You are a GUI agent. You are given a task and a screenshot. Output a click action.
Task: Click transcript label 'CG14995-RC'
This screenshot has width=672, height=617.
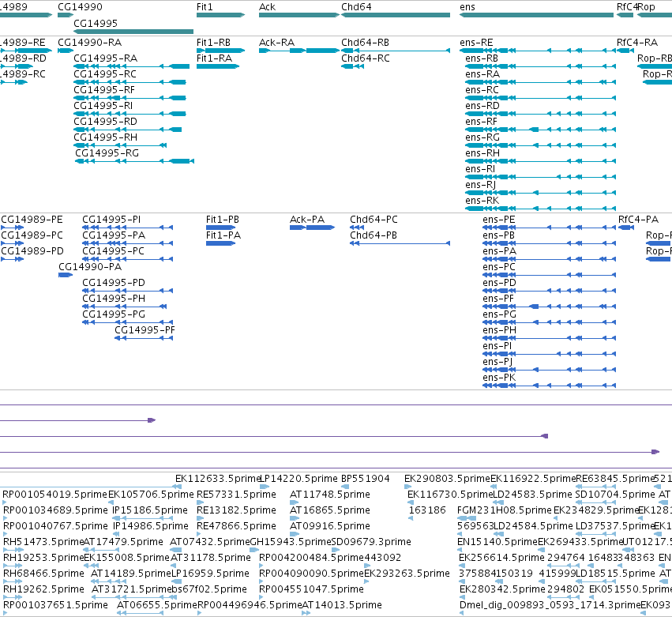105,74
